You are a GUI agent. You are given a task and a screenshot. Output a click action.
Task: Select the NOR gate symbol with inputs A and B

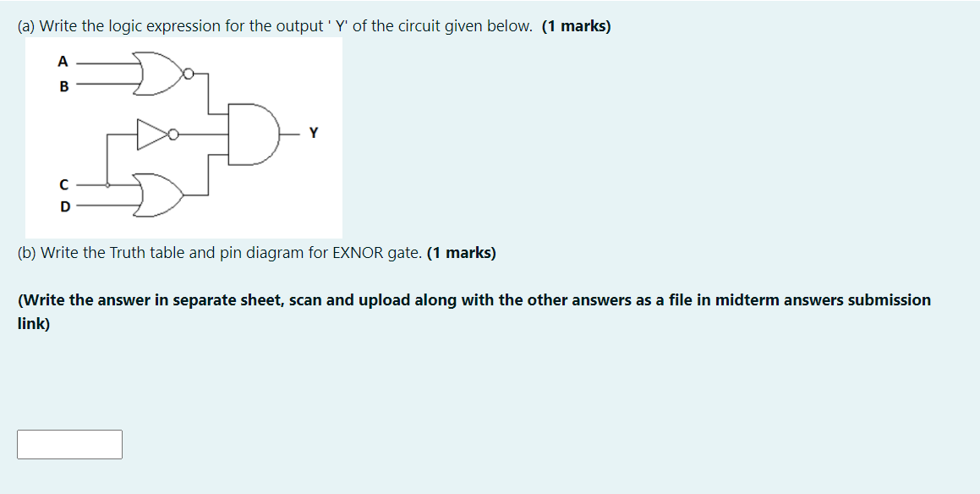point(157,73)
